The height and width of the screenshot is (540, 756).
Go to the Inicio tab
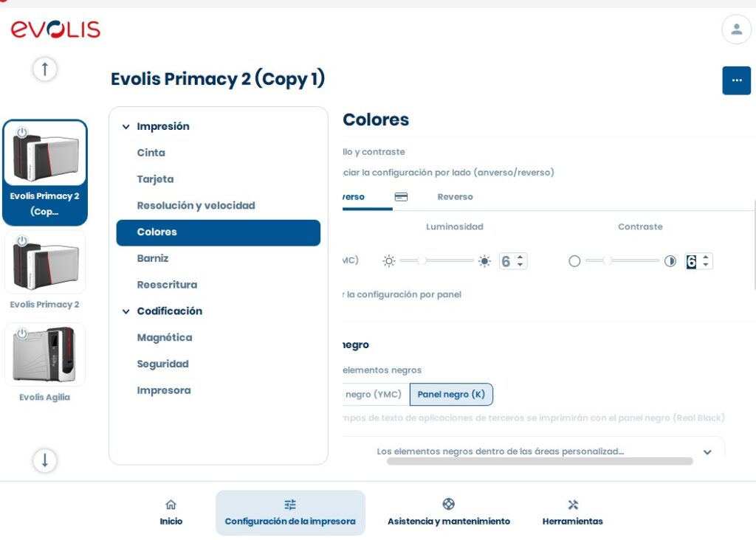(171, 512)
